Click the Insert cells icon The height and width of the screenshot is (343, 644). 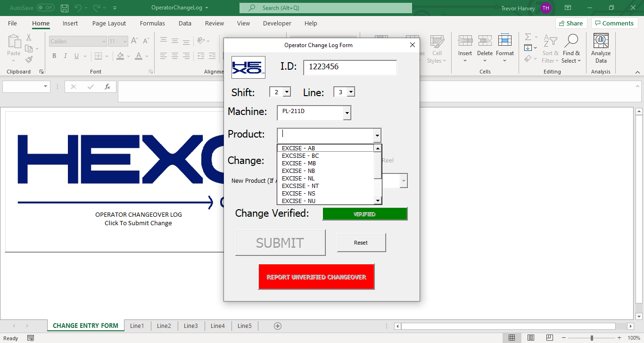465,41
